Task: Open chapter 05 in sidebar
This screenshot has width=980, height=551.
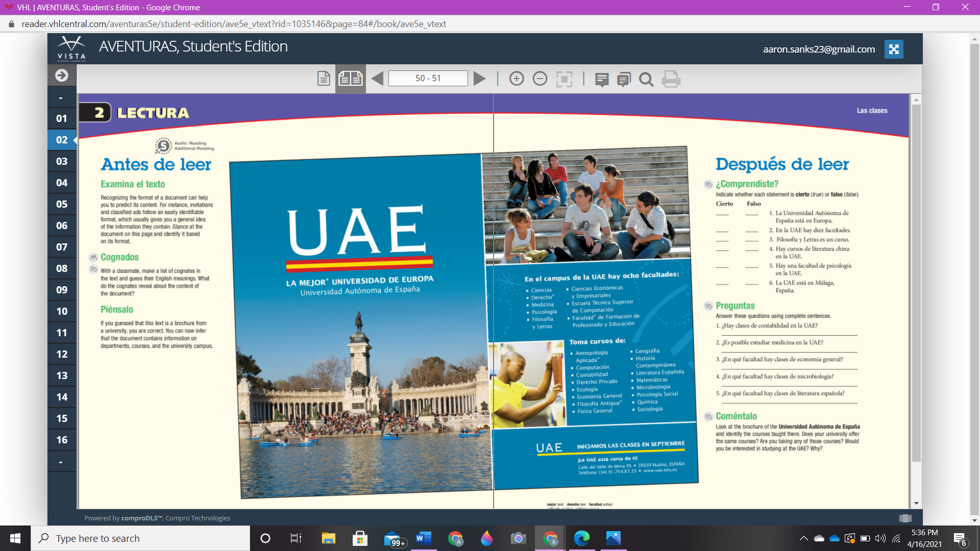Action: pyautogui.click(x=62, y=204)
